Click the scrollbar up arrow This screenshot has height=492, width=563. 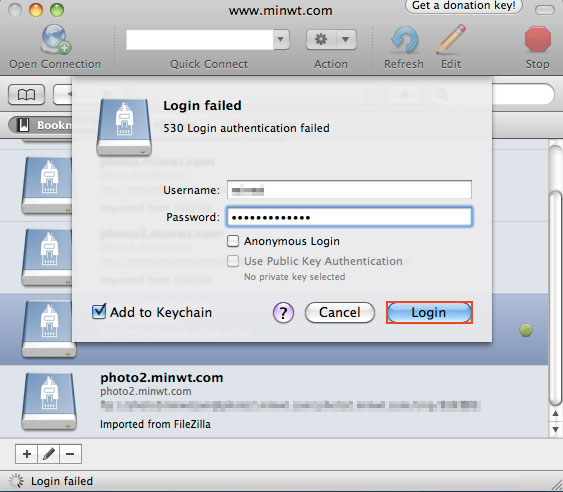click(555, 413)
